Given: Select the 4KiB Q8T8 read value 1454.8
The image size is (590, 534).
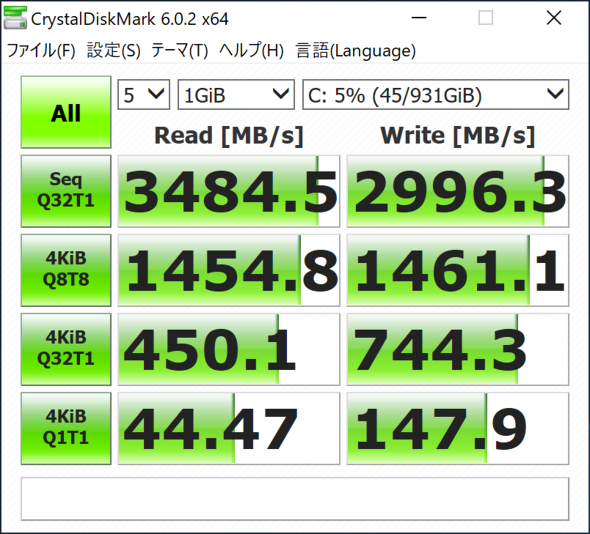Looking at the screenshot, I should click(229, 270).
